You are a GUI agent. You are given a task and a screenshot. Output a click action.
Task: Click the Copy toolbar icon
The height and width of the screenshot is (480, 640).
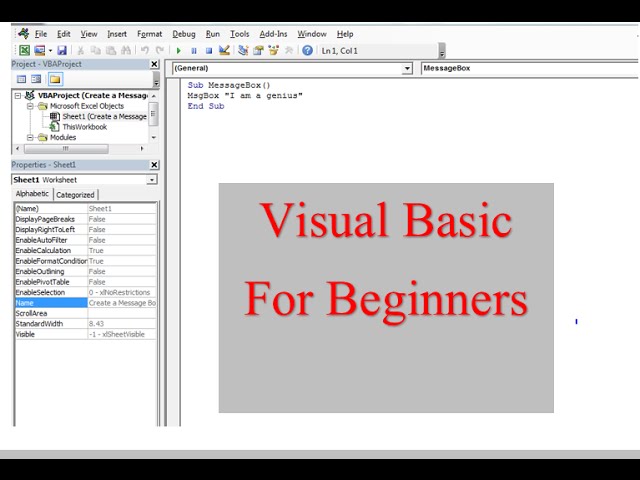[96, 50]
